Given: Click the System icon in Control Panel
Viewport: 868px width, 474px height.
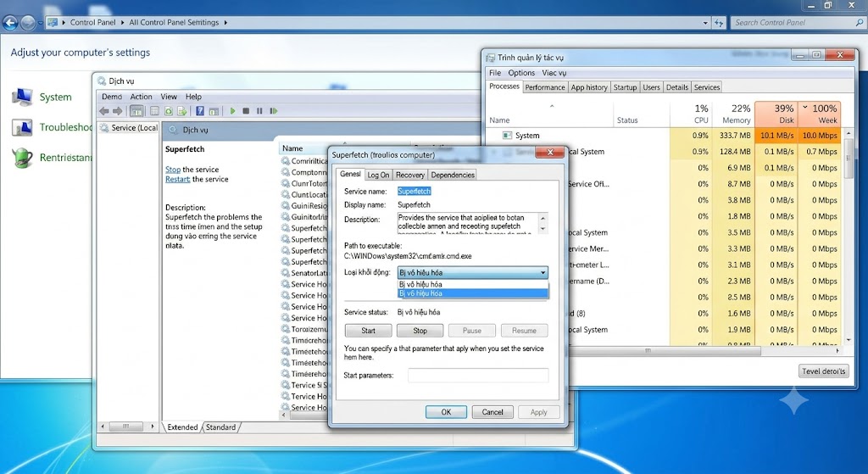Looking at the screenshot, I should click(22, 98).
